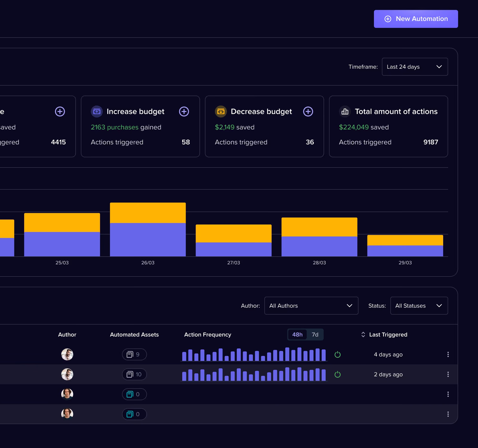Open the All Authors dropdown
478x448 pixels.
coord(311,306)
